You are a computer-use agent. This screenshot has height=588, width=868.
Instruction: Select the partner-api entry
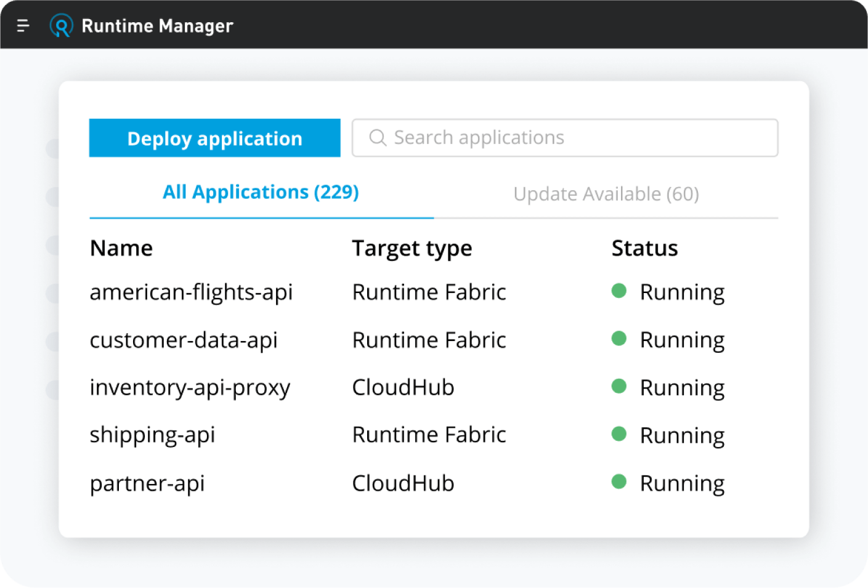(x=147, y=483)
